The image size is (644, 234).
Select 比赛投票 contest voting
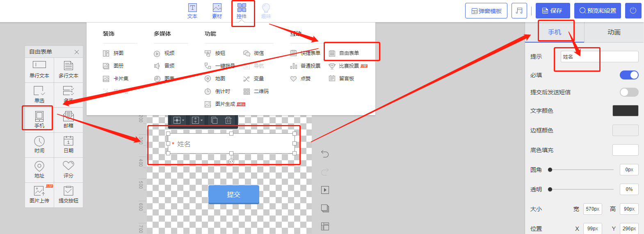click(348, 66)
